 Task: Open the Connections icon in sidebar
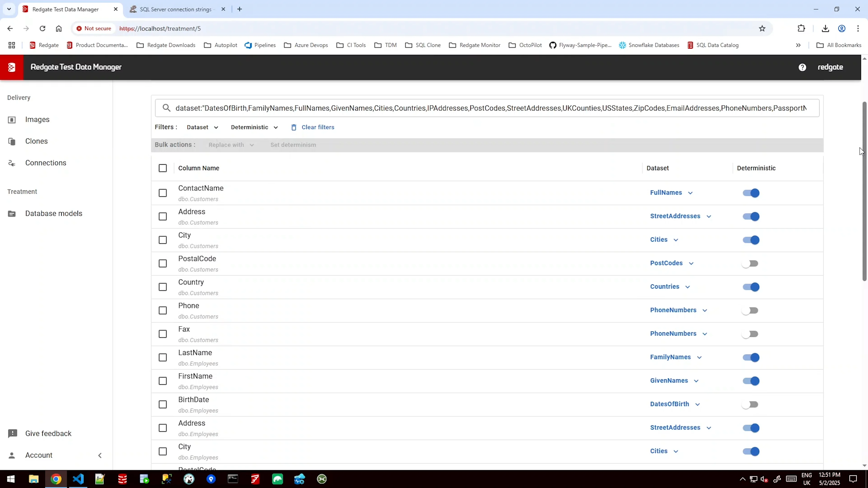click(x=12, y=163)
